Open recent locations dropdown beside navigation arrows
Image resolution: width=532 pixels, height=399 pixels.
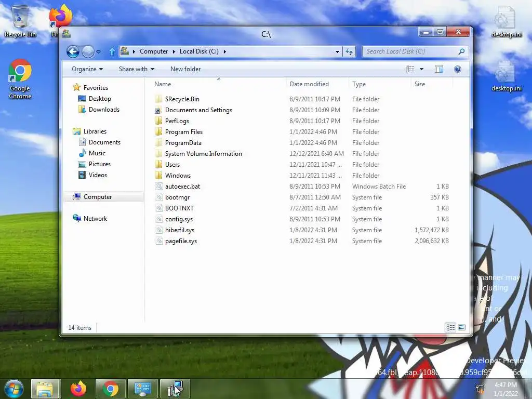[x=98, y=52]
